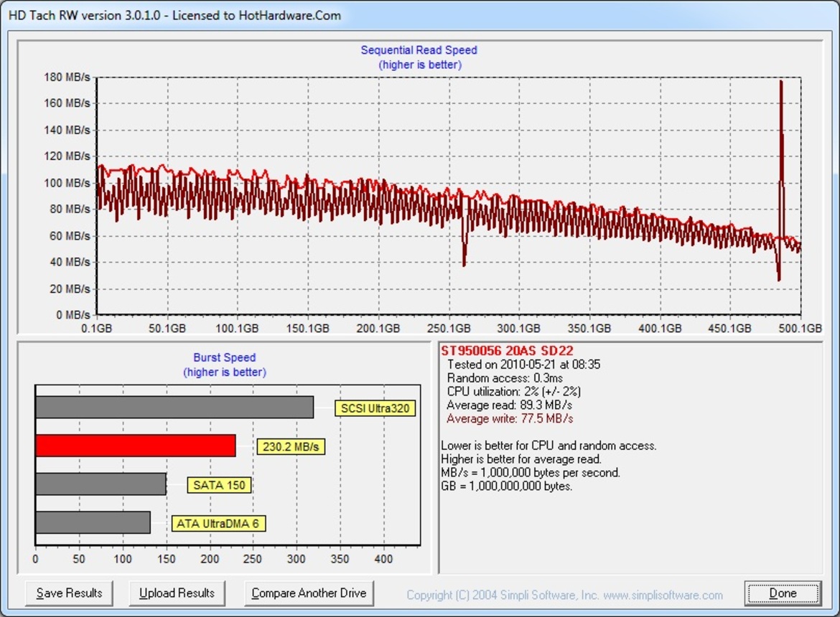Open Compare Another Drive
840x617 pixels.
tap(309, 593)
